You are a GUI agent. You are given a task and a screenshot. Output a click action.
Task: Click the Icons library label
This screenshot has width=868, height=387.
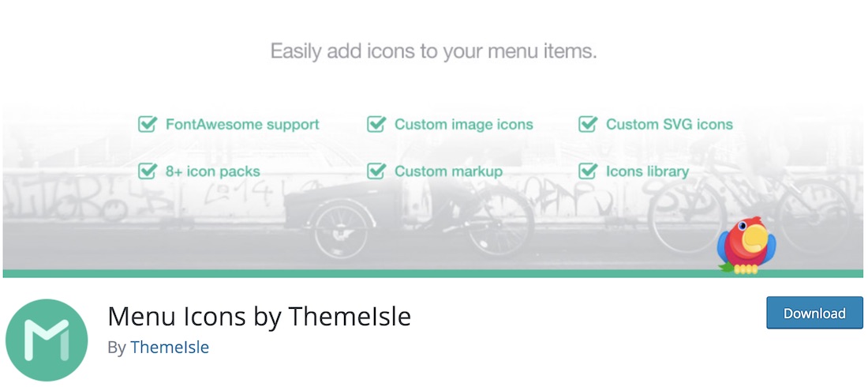[647, 171]
